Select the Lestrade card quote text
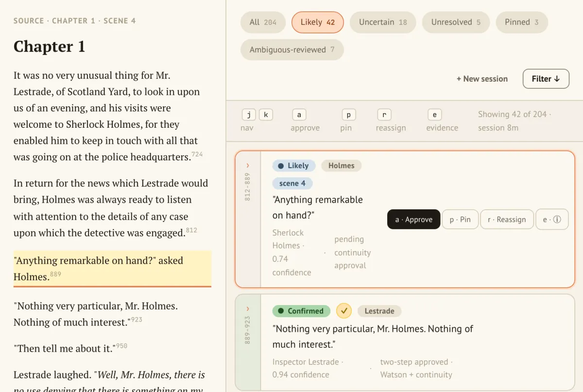Viewport: 583px width, 392px height. pos(373,337)
